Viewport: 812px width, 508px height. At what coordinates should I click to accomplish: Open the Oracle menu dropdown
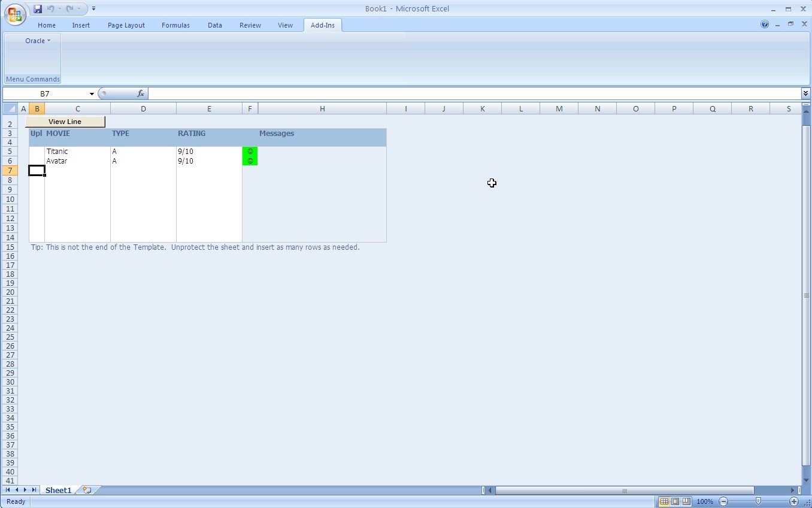pyautogui.click(x=36, y=41)
